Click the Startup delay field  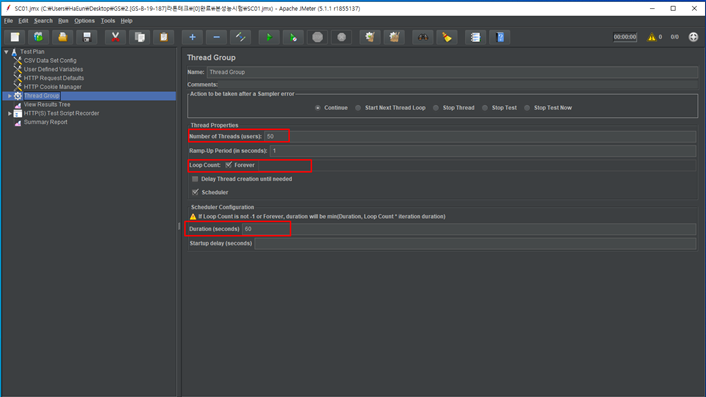pyautogui.click(x=475, y=244)
